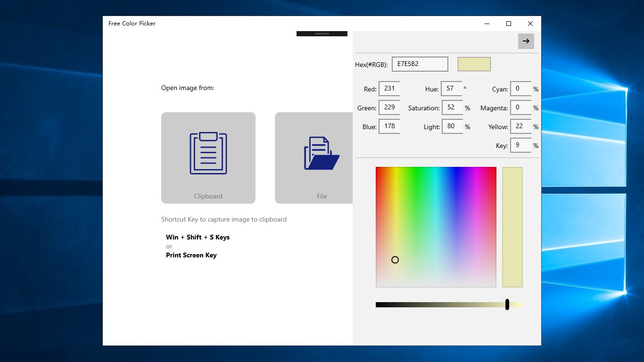Click the Key value field
The height and width of the screenshot is (362, 644).
pyautogui.click(x=520, y=145)
